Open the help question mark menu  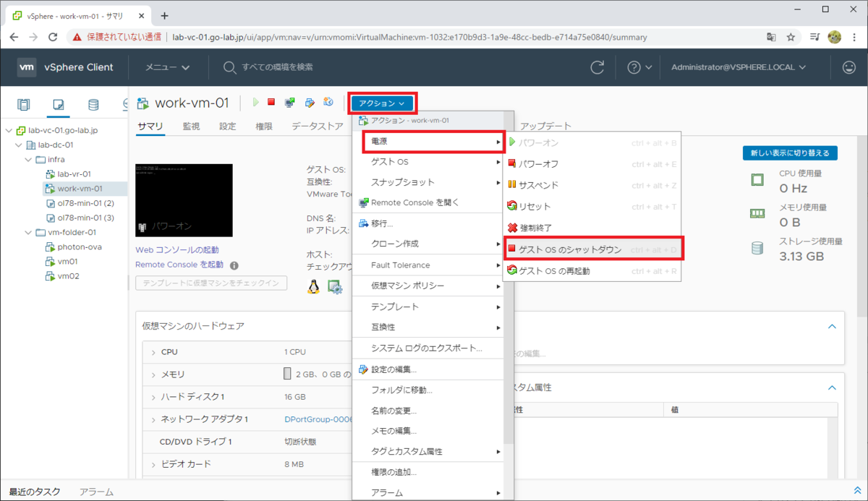point(639,67)
